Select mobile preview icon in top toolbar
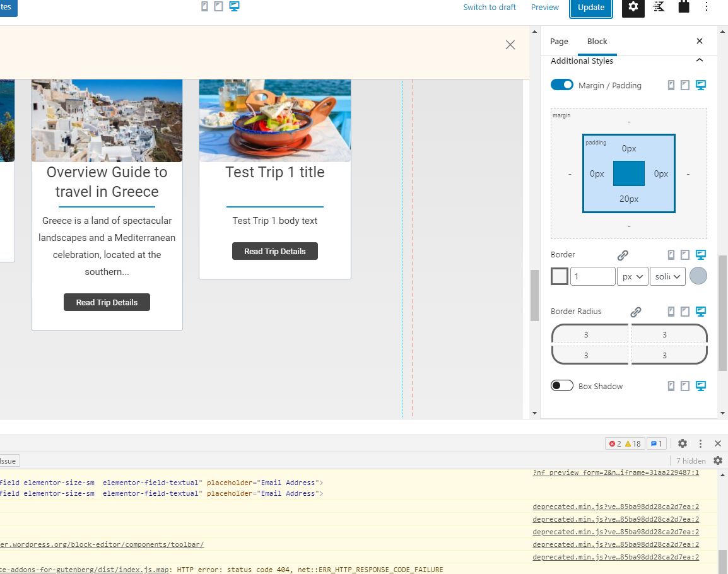Viewport: 728px width, 574px height. coord(204,6)
